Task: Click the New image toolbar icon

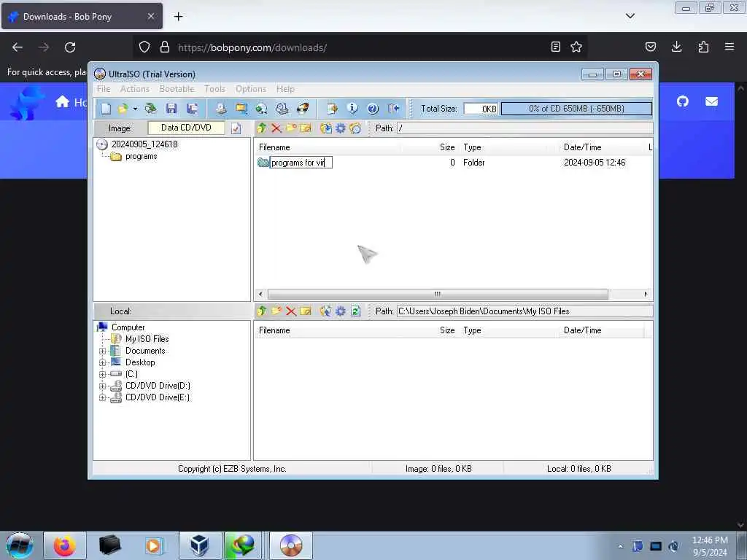Action: coord(106,109)
